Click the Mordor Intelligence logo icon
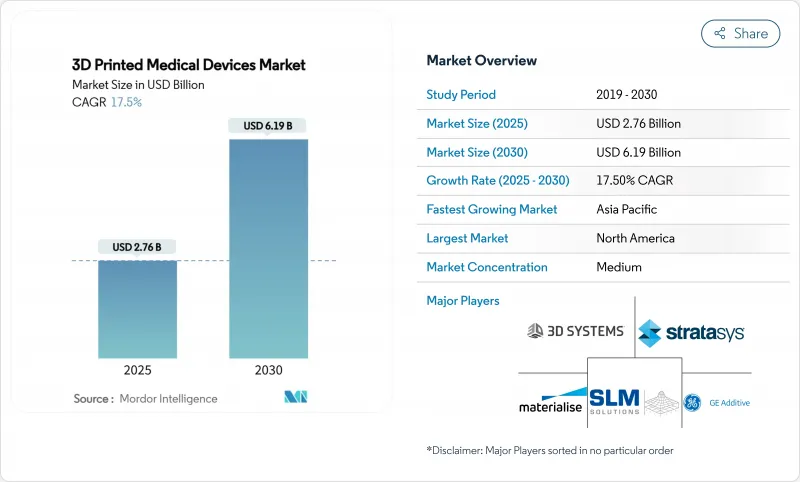 tap(296, 398)
